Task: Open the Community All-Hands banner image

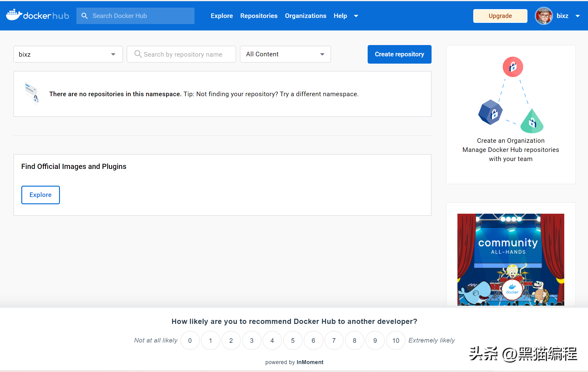Action: (x=511, y=259)
